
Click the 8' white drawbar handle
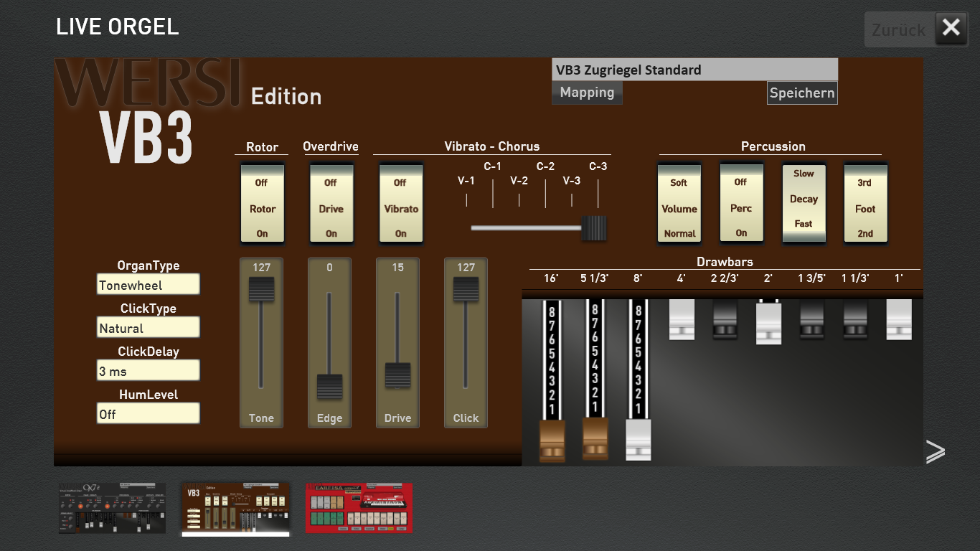point(639,440)
